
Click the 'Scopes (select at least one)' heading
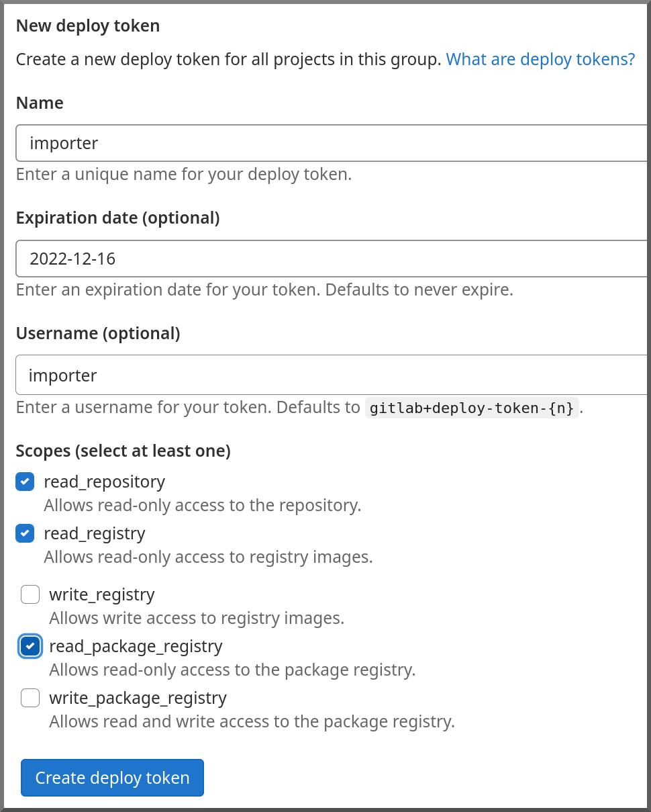pyautogui.click(x=123, y=451)
